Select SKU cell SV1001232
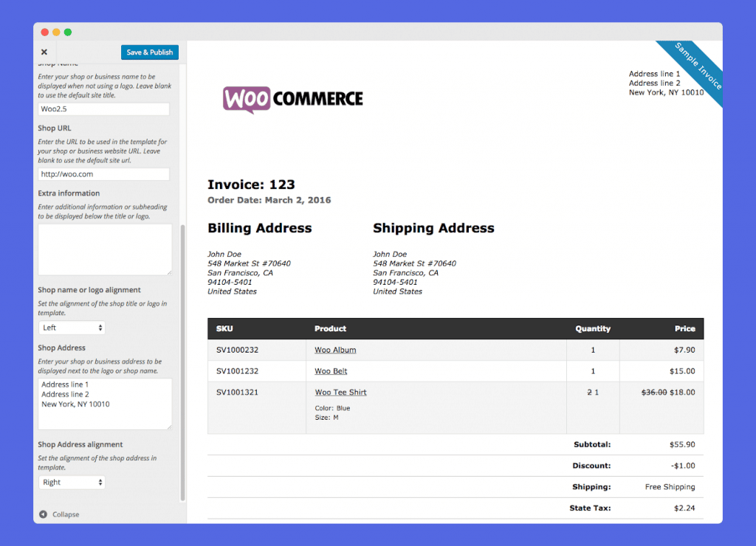The width and height of the screenshot is (756, 546). coord(237,371)
